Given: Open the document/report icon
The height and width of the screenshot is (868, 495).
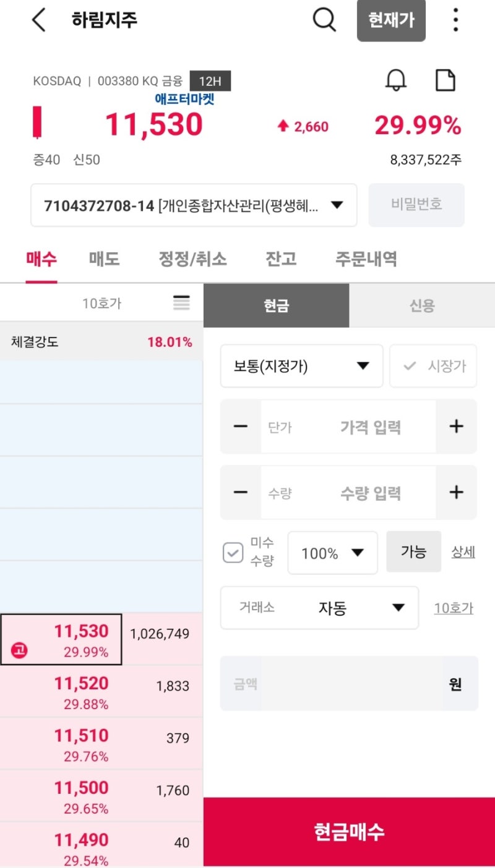Looking at the screenshot, I should pos(445,80).
